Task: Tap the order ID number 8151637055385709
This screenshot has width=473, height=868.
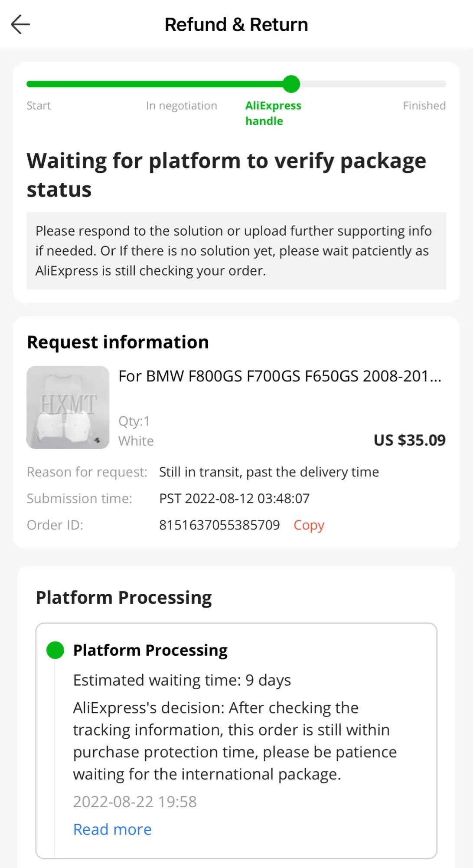Action: coord(219,525)
